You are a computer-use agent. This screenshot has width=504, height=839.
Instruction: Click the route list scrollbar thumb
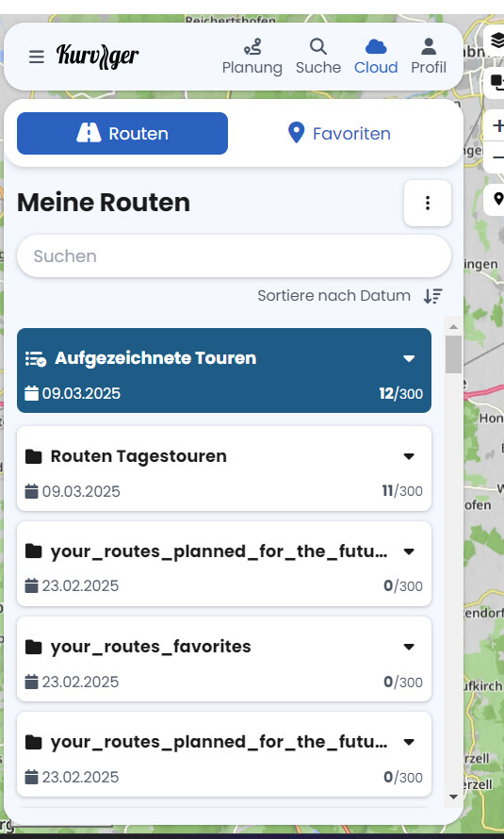pyautogui.click(x=454, y=354)
